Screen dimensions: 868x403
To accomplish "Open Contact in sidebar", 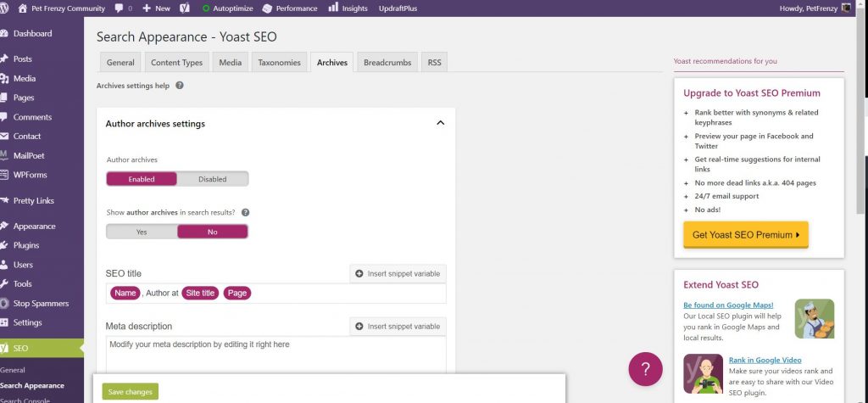I will click(27, 136).
